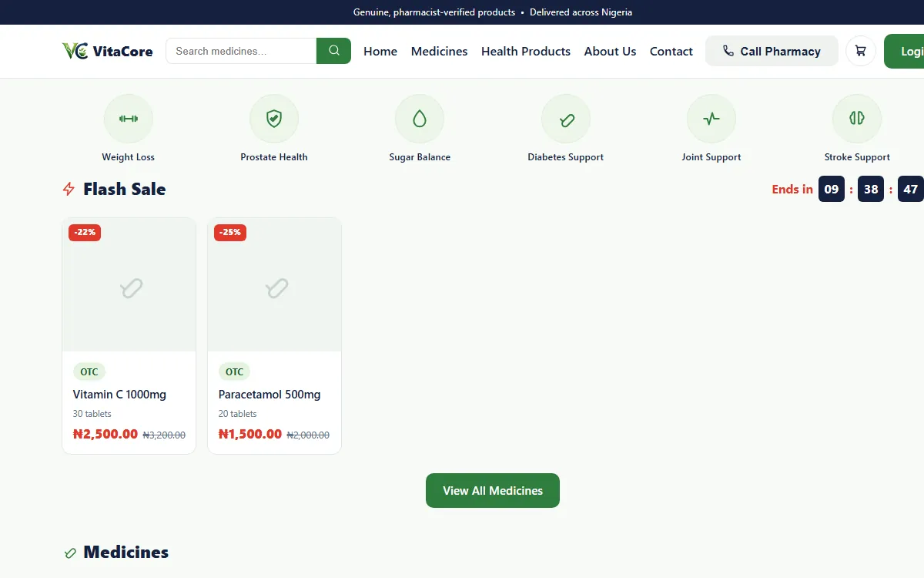
Task: Open the Vitamin C 1000mg product image
Action: (x=129, y=285)
